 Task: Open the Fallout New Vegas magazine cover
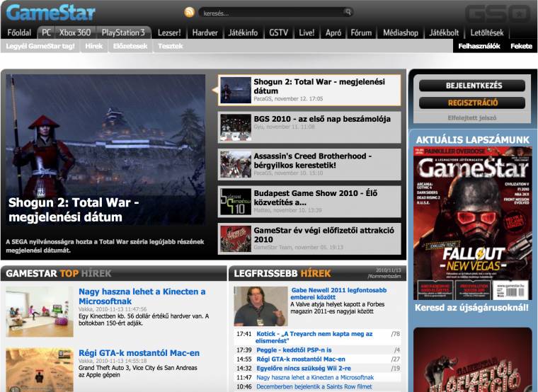(473, 224)
